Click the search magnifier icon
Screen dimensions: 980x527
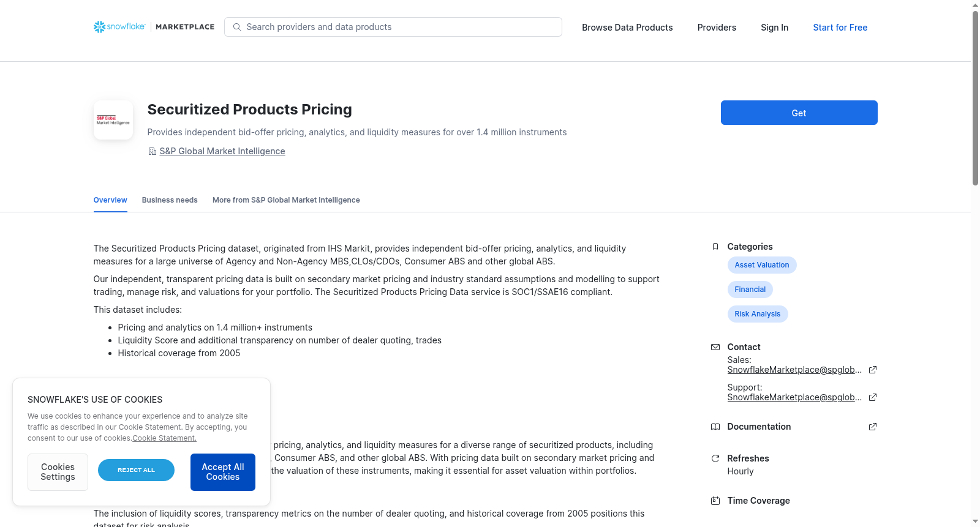237,27
